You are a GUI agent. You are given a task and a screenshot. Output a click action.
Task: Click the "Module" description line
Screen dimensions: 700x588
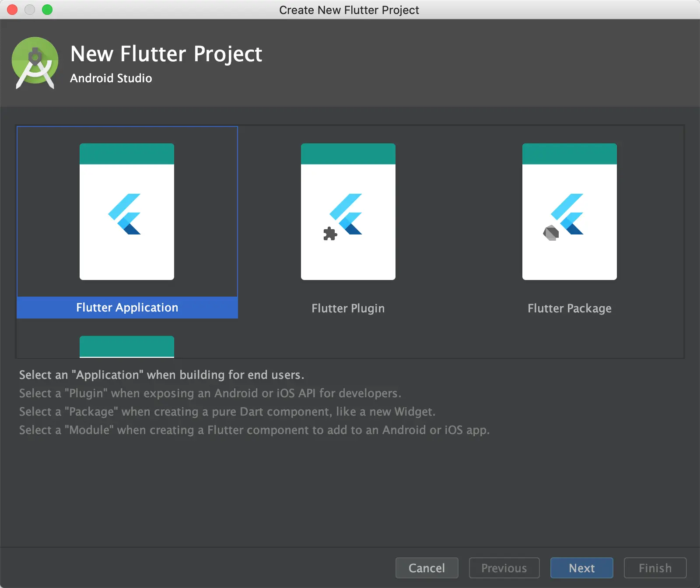(x=254, y=430)
